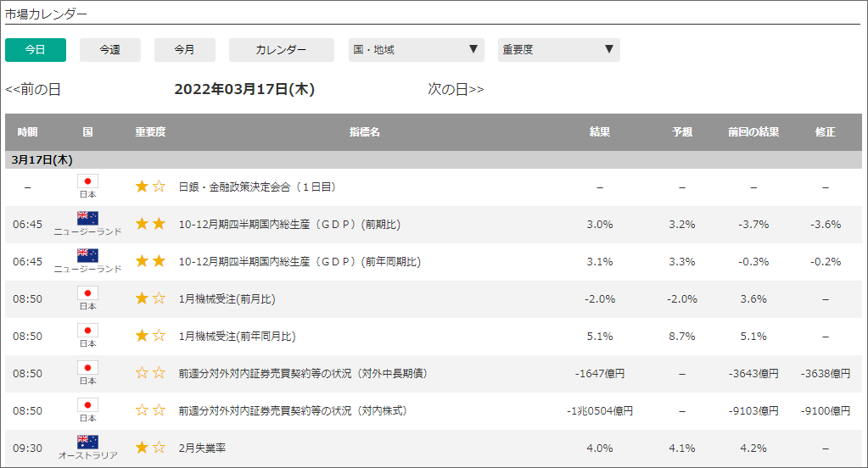Click forecast value 4.1%
Viewport: 868px width, 468px height.
click(682, 448)
